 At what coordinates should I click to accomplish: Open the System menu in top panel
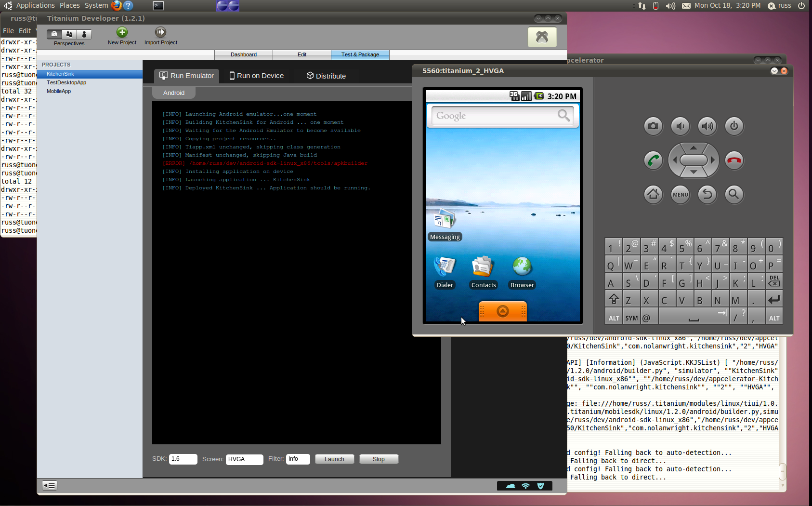[96, 5]
